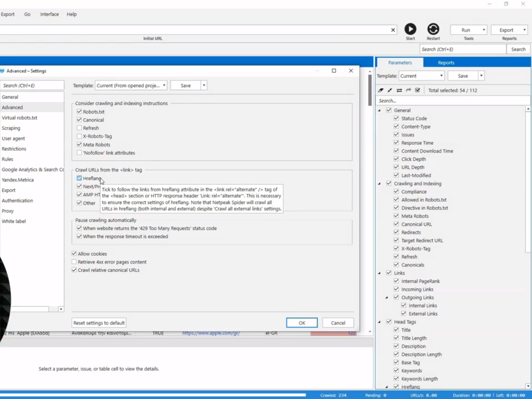Click the clear parameters icon in Parameters panel

pyautogui.click(x=381, y=90)
